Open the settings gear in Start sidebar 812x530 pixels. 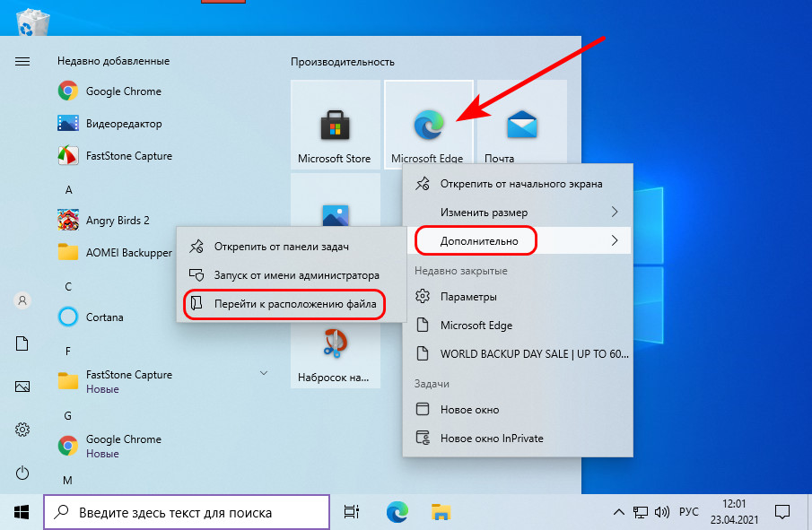[22, 430]
